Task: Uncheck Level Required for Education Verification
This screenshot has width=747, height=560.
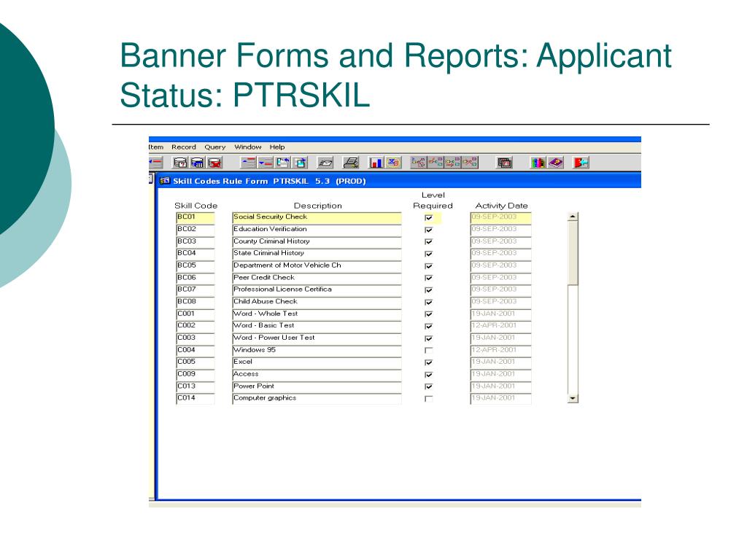Action: (429, 230)
